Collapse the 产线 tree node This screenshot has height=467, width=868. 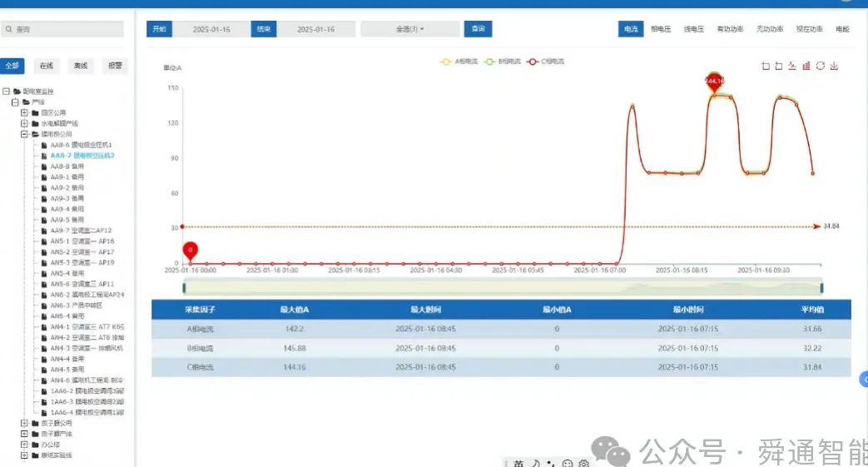click(16, 102)
